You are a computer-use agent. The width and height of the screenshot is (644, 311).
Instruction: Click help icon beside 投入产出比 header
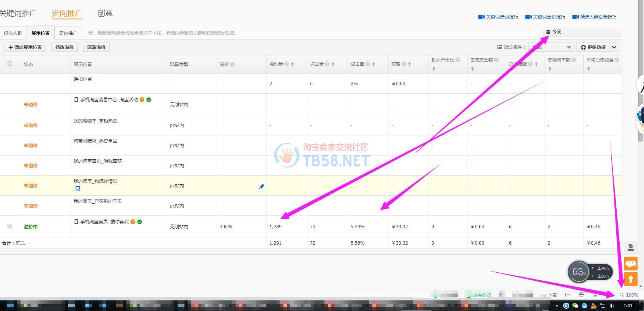coord(458,60)
